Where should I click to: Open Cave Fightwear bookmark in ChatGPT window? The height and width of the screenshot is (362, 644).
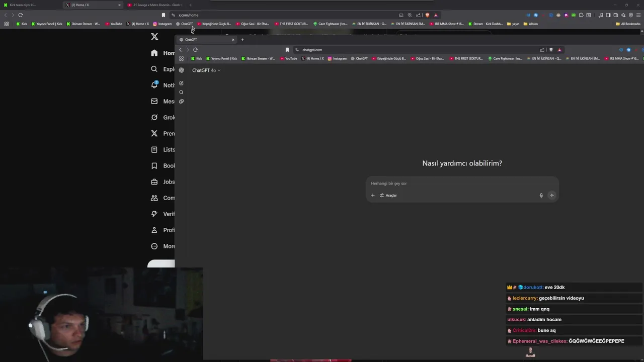click(505, 58)
